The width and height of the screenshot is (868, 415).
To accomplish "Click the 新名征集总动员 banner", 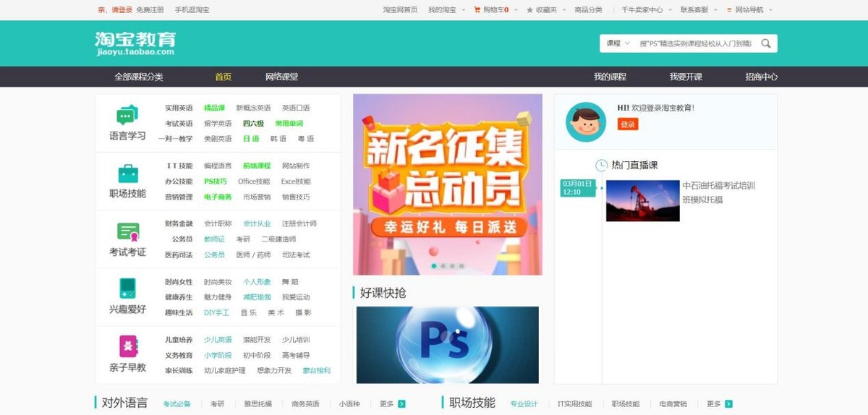I will 448,184.
